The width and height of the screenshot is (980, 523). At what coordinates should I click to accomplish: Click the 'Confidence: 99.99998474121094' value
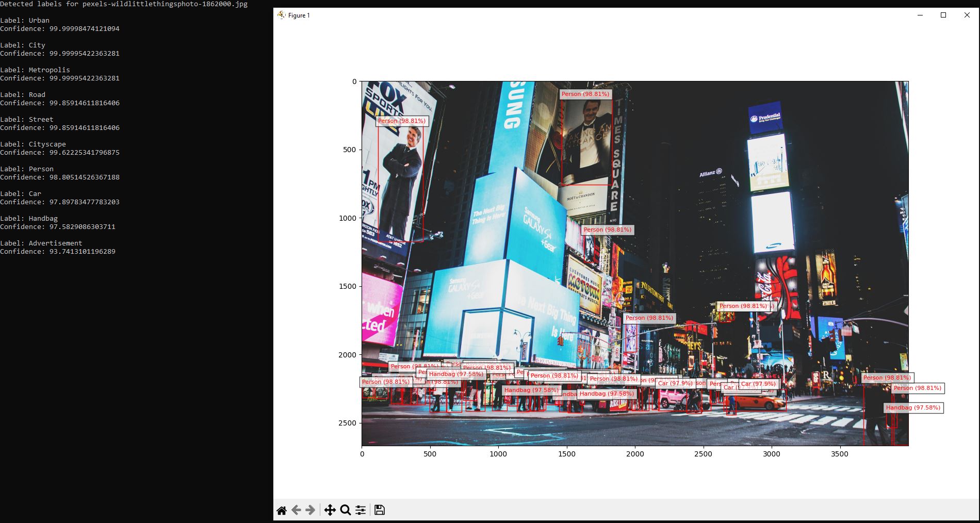pyautogui.click(x=85, y=29)
